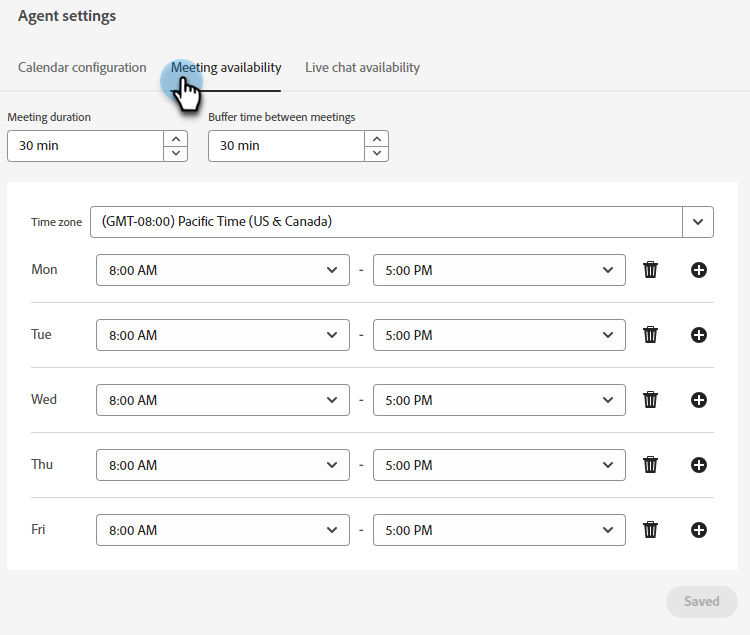The height and width of the screenshot is (635, 750).
Task: Open the Time zone dropdown
Action: 698,222
